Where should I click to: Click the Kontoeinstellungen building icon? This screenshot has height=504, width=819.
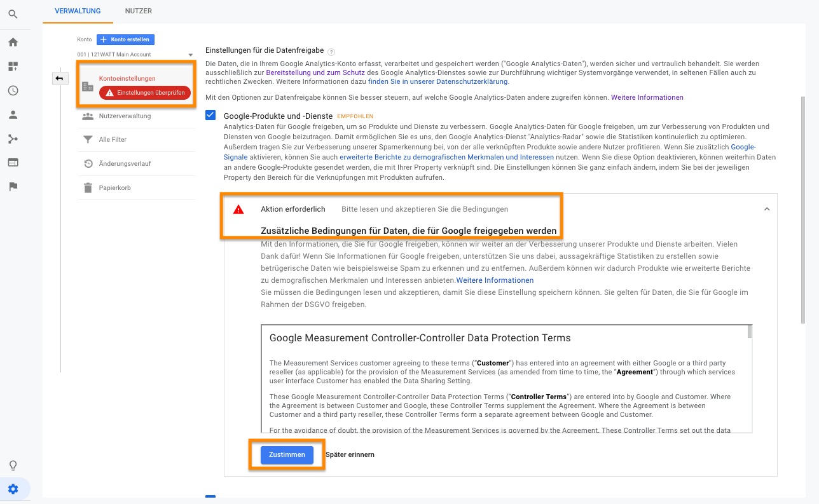(88, 86)
